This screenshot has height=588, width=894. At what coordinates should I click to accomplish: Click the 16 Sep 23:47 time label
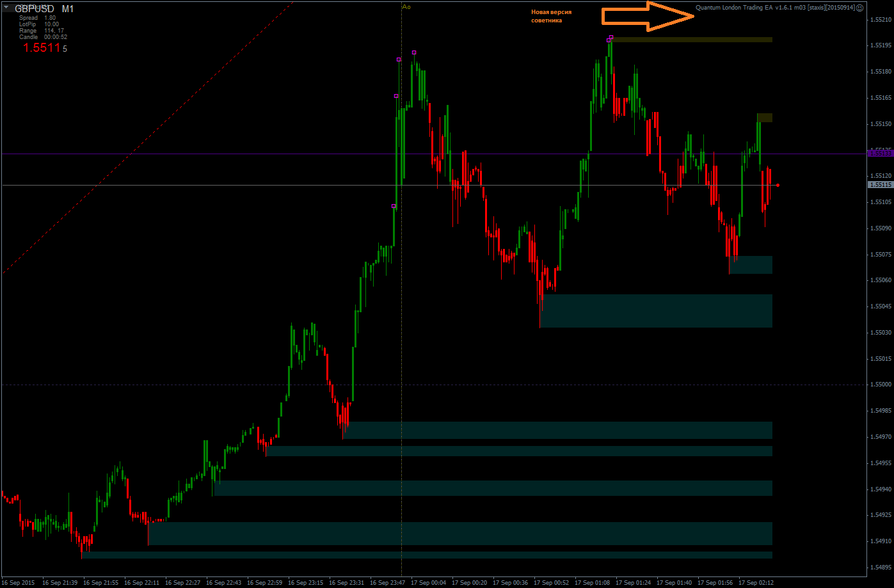pyautogui.click(x=388, y=583)
